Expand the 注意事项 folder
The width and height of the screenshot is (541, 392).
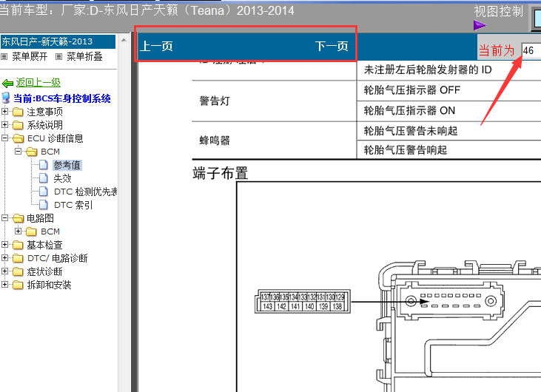(x=5, y=112)
